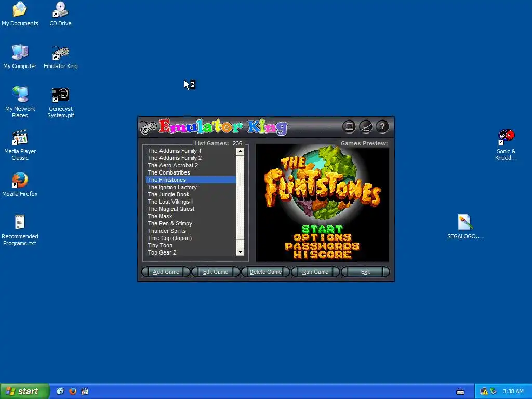Image resolution: width=532 pixels, height=399 pixels.
Task: Click the game list scroll up arrow
Action: [240, 151]
